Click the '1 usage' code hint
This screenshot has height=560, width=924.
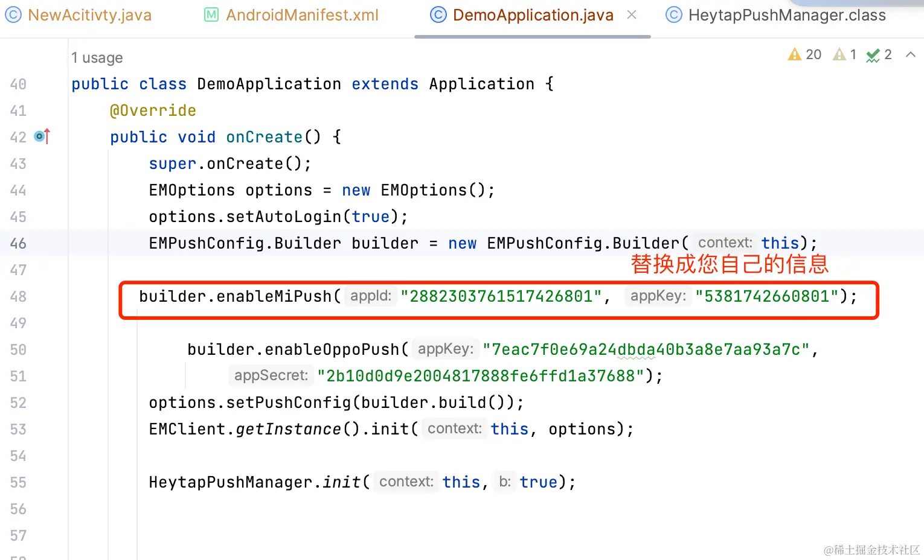[x=97, y=58]
